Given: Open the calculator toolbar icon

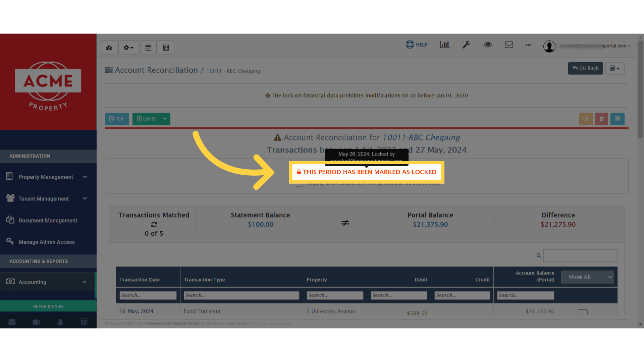Looking at the screenshot, I should click(166, 48).
